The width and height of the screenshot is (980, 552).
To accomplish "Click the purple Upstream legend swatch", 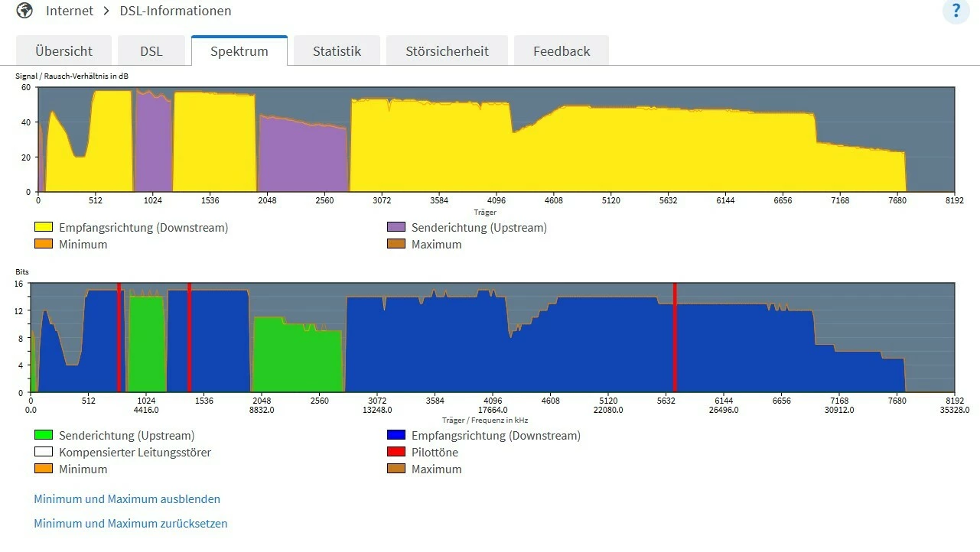I will (396, 227).
